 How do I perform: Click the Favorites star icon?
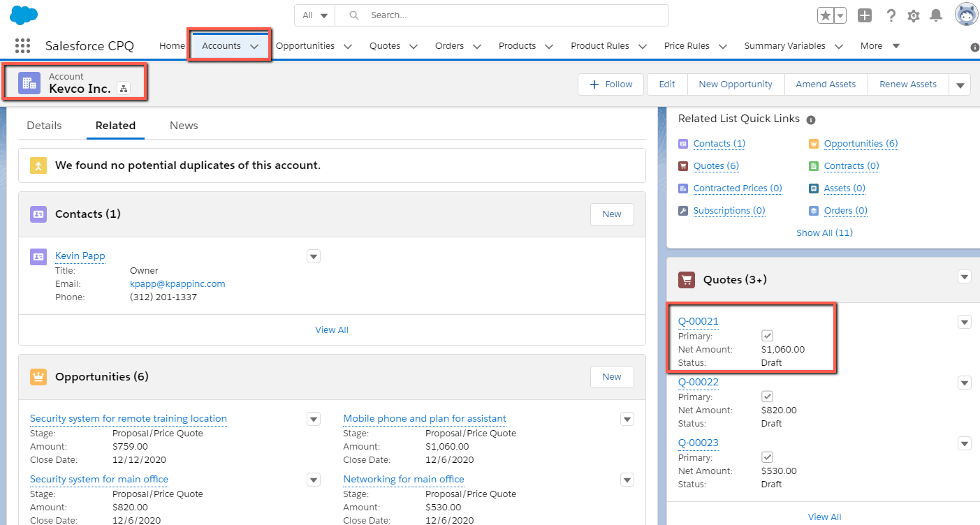pos(825,15)
